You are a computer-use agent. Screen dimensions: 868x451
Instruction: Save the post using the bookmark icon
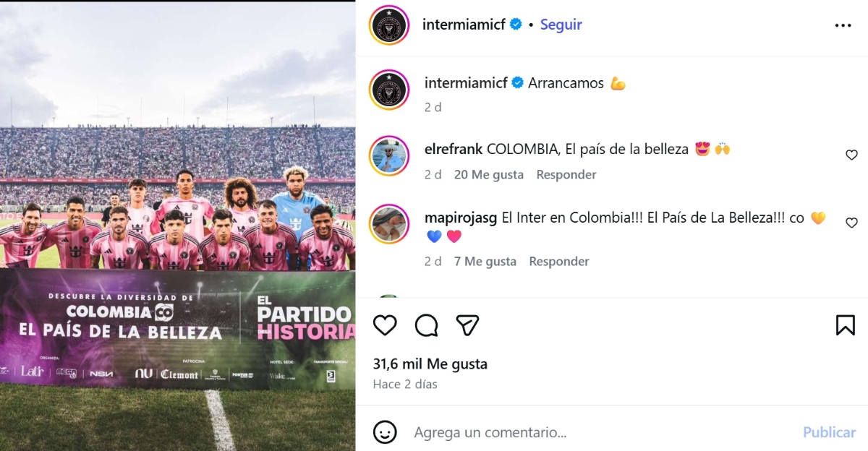[x=846, y=325]
